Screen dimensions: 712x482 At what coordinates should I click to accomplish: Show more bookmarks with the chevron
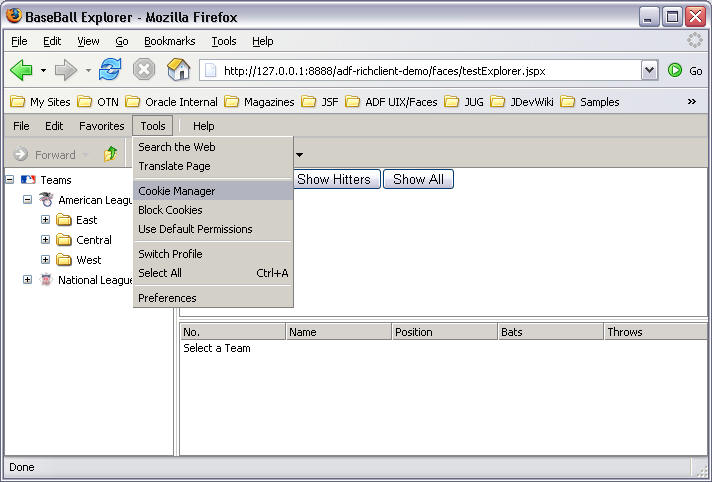(692, 102)
